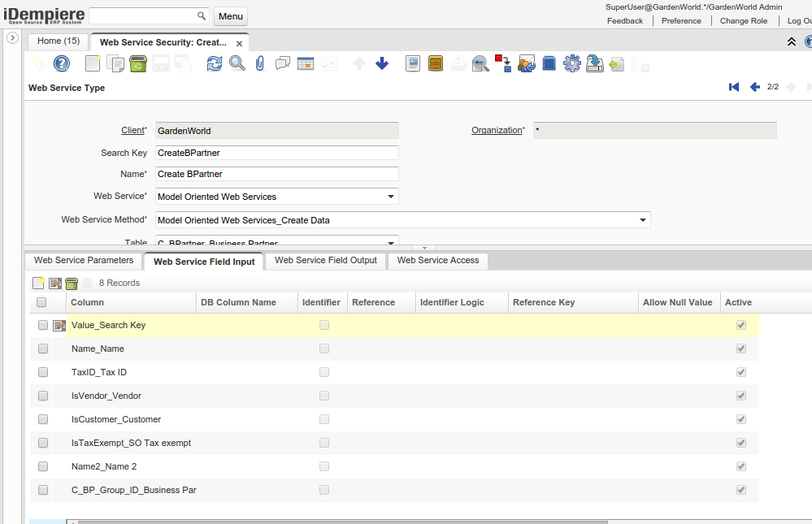Click the Refresh toolbar icon
This screenshot has height=524, width=812.
(x=214, y=63)
